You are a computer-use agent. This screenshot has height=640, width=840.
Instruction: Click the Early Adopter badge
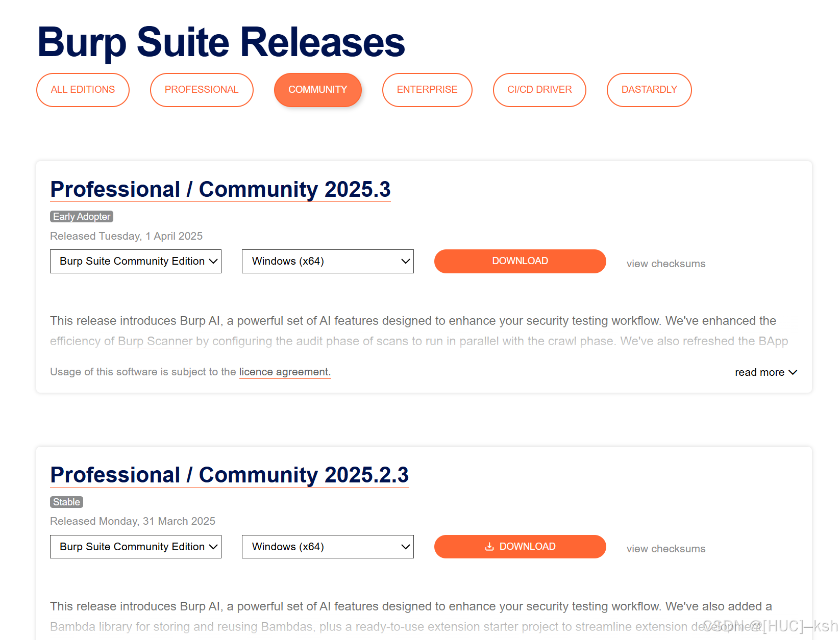click(x=82, y=217)
